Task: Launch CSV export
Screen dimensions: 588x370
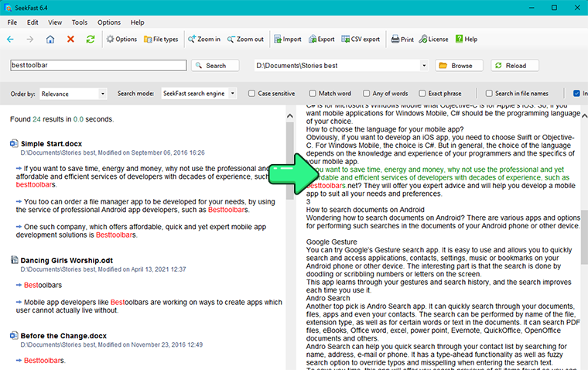Action: (361, 39)
